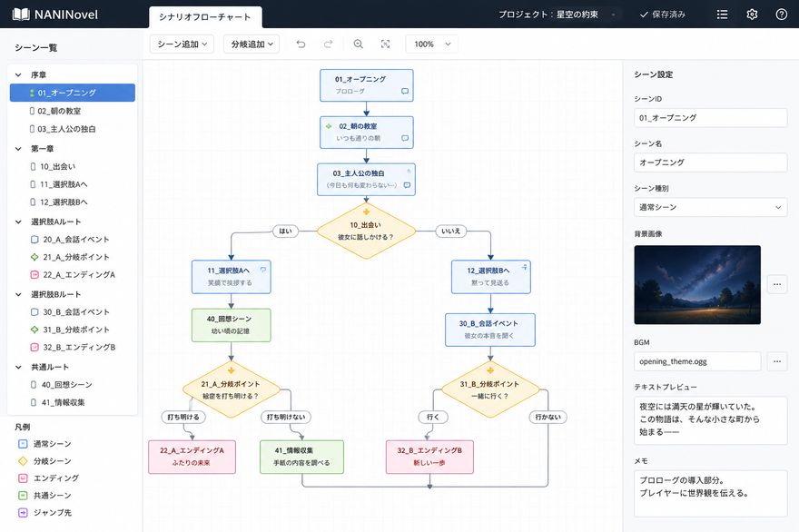Click the zoom magnifier icon in toolbar
799x532 pixels.
(x=359, y=44)
